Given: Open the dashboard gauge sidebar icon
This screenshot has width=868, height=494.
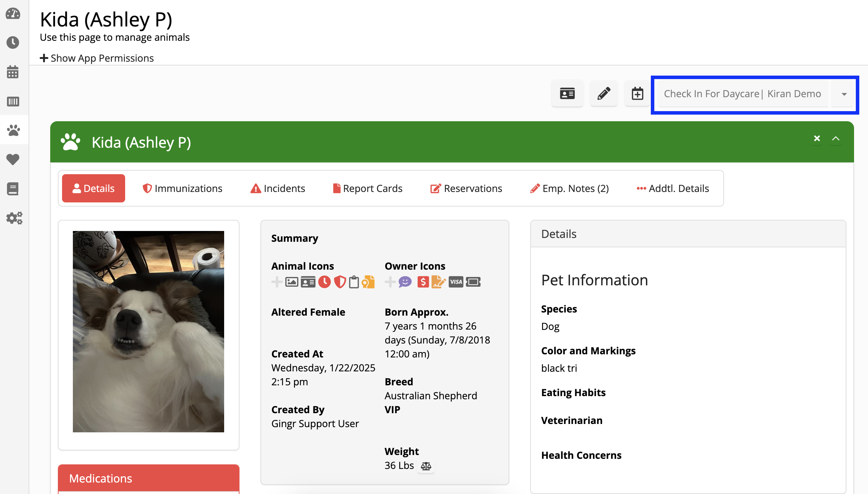Looking at the screenshot, I should coord(13,14).
